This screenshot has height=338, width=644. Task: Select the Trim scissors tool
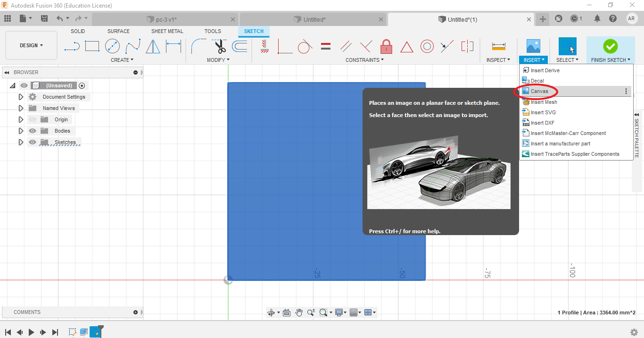click(x=219, y=46)
